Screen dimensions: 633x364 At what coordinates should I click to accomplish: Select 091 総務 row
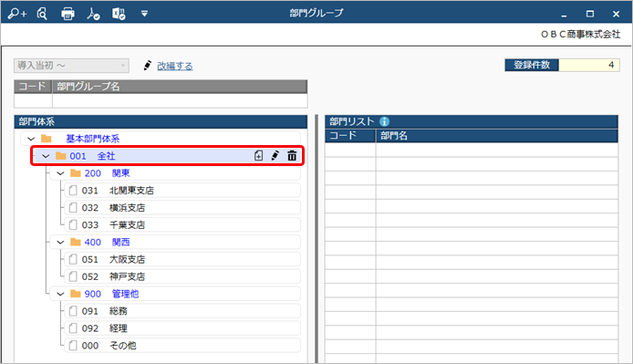point(182,311)
